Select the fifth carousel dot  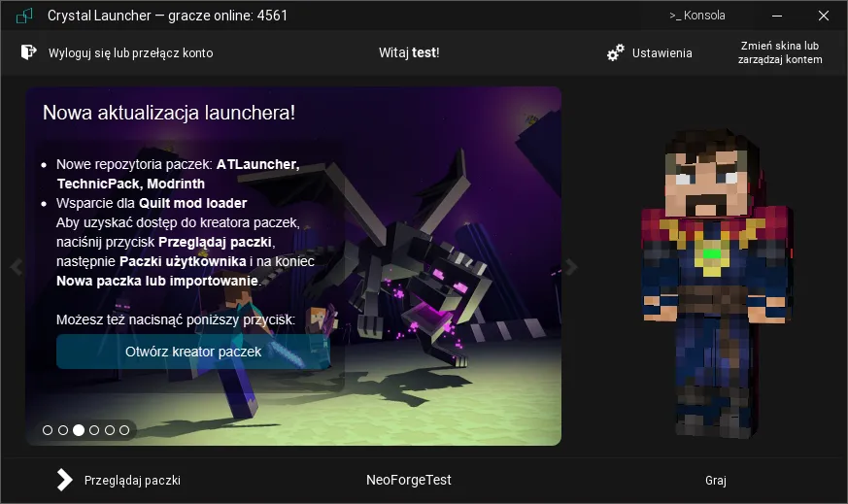110,429
